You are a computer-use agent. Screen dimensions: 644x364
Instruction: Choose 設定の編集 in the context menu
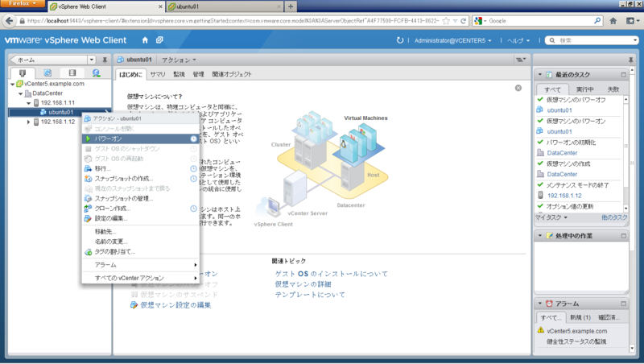141,218
